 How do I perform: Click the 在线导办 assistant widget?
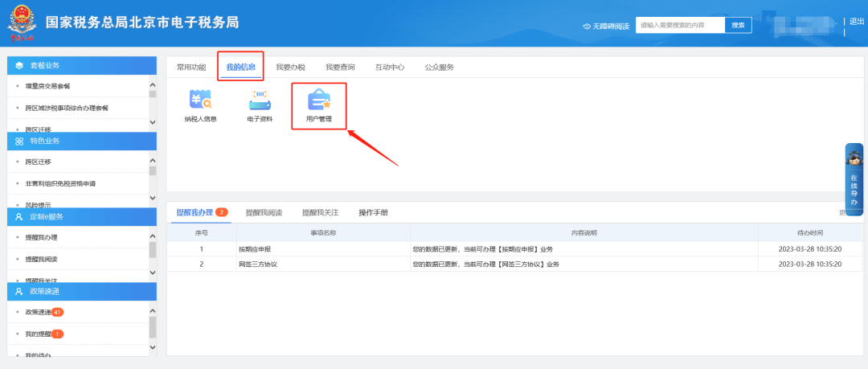pyautogui.click(x=854, y=179)
